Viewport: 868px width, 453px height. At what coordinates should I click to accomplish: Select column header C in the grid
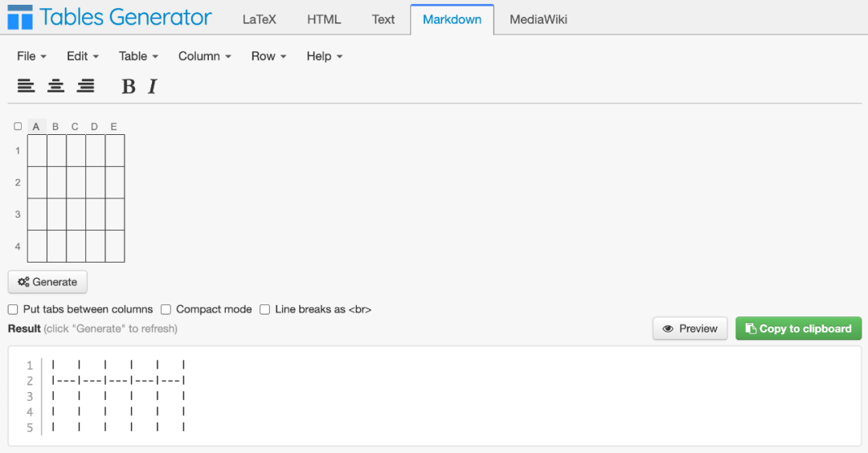(75, 127)
